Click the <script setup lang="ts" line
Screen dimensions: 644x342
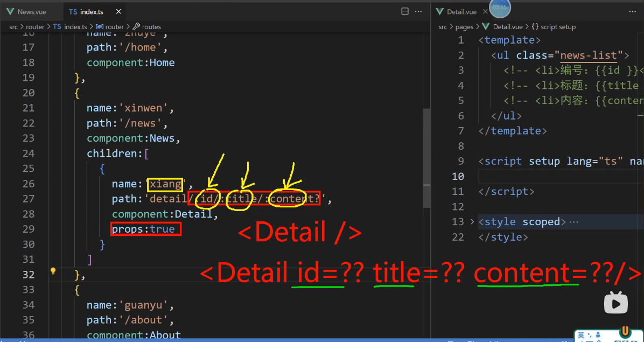(x=561, y=161)
